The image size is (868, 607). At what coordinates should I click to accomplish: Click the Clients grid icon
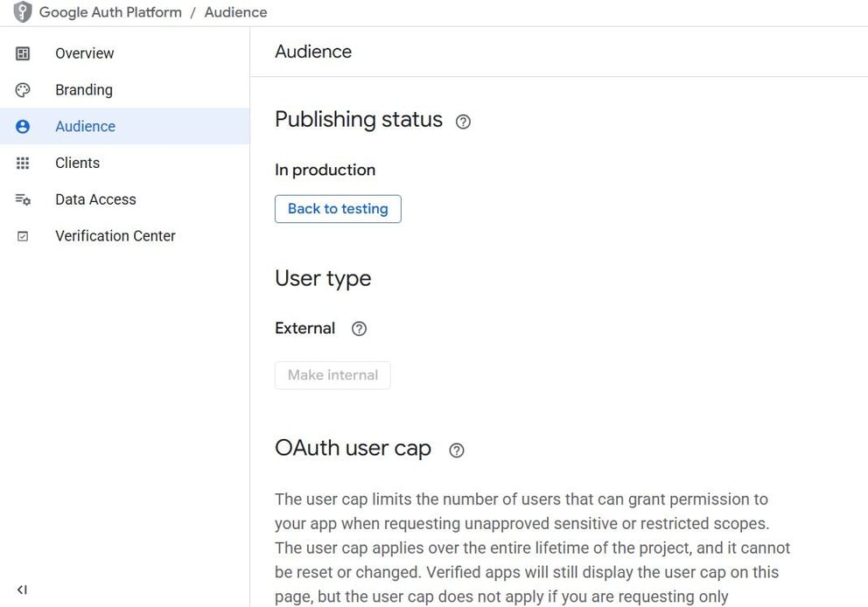pos(23,163)
